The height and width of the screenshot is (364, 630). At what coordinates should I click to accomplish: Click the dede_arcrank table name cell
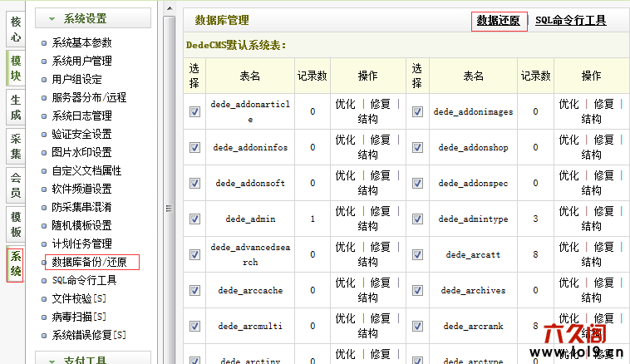(473, 327)
